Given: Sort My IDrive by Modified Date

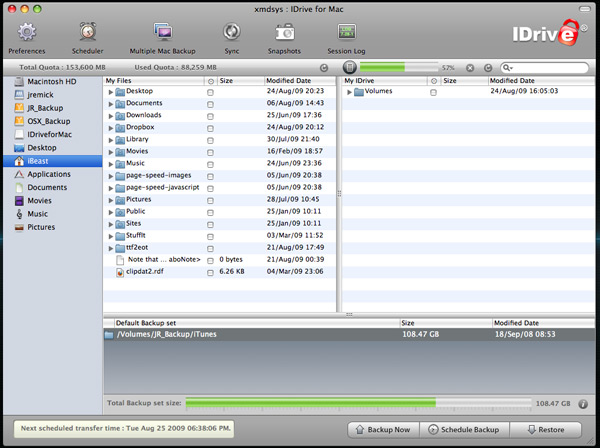Looking at the screenshot, I should [x=541, y=81].
